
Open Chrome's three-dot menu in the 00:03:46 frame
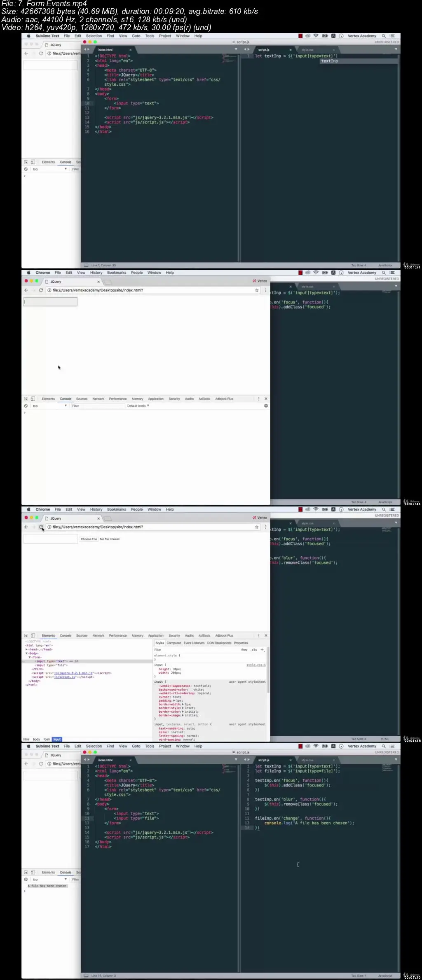265,290
